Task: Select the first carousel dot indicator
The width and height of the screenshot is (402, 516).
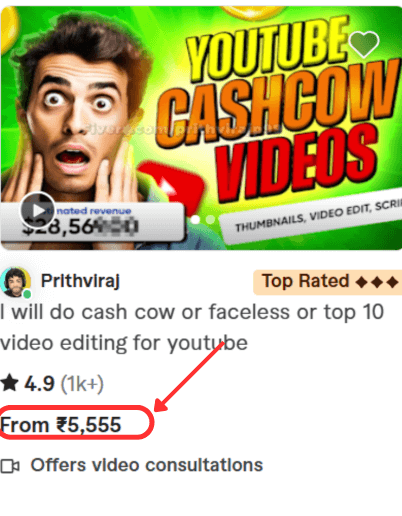Action: coord(195,219)
